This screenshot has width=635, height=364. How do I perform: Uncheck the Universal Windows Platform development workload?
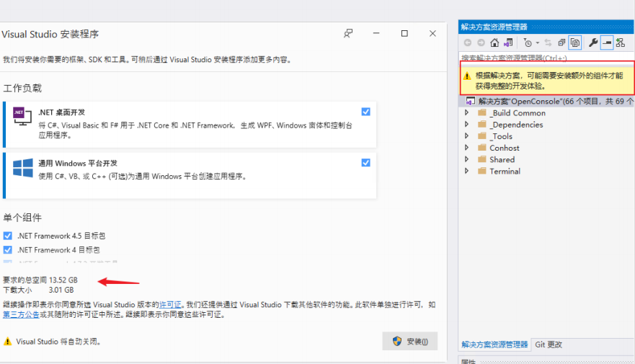click(366, 163)
